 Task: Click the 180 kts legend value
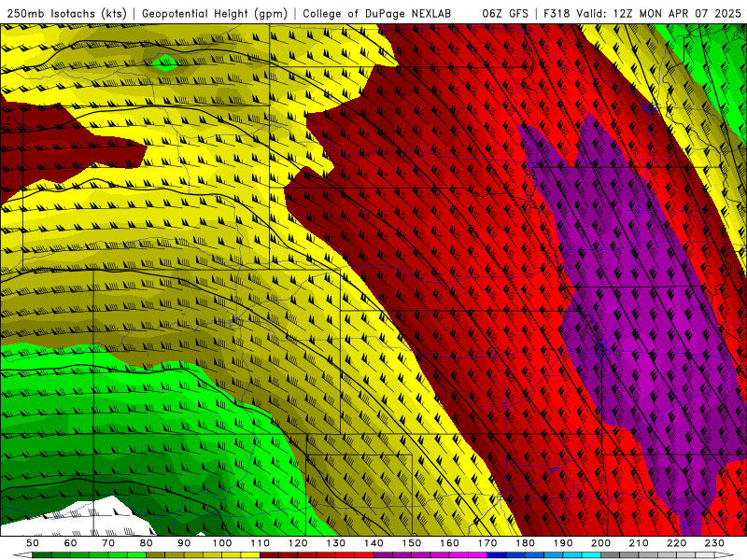pos(525,543)
